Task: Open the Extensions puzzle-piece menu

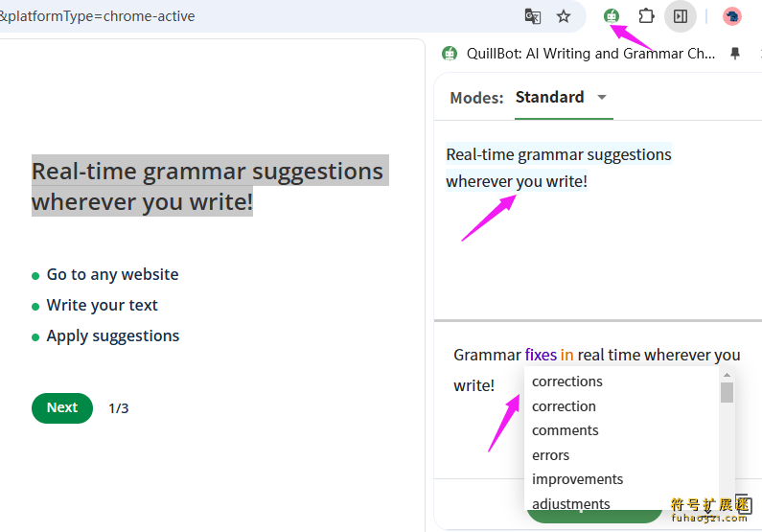Action: click(646, 16)
